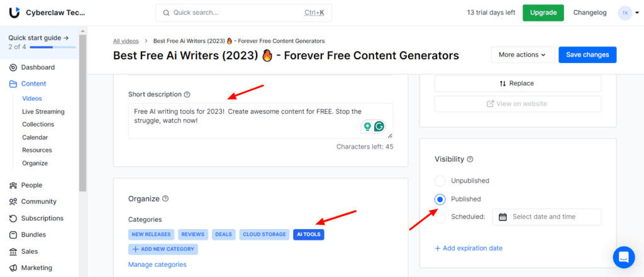Screen dimensions: 644x277
Task: Click the green Upgrade button
Action: [543, 13]
